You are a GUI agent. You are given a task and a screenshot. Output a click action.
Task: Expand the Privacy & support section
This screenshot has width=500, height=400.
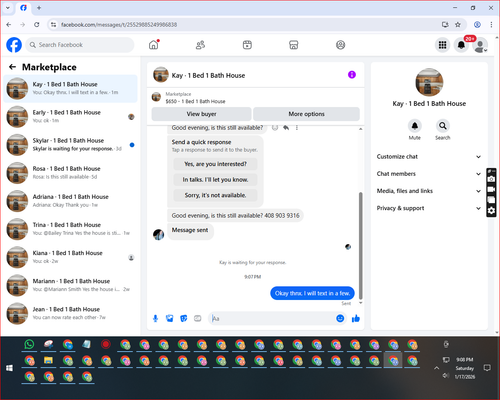tap(429, 208)
